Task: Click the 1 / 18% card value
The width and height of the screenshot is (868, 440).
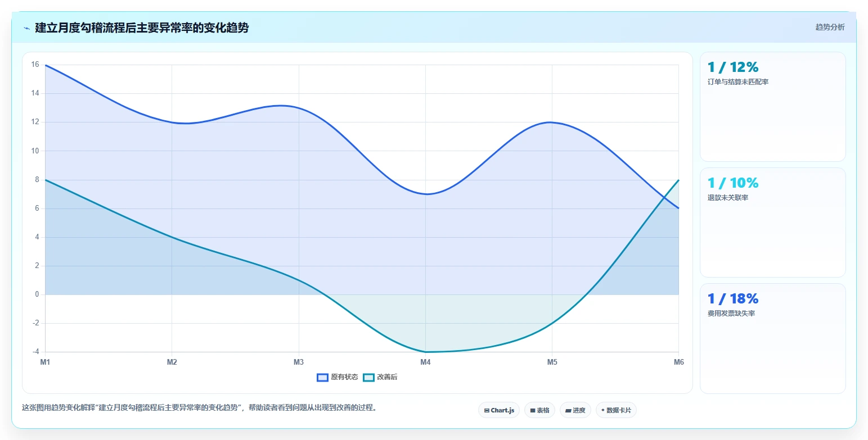Action: 733,298
